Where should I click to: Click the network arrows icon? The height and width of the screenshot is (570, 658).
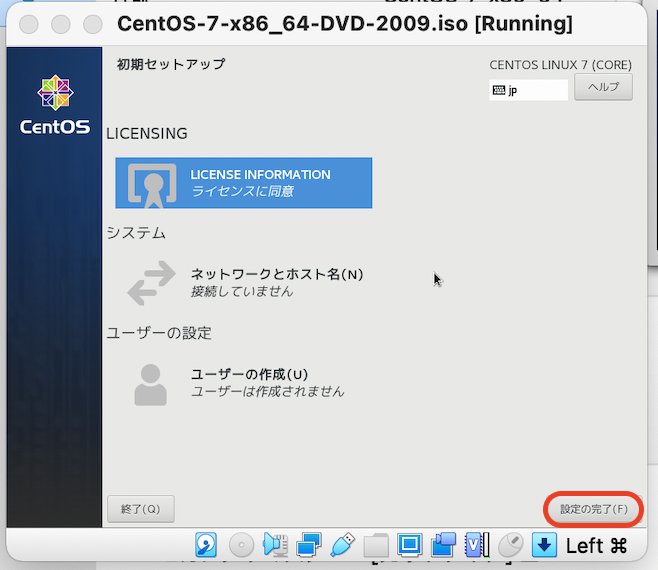[x=151, y=283]
